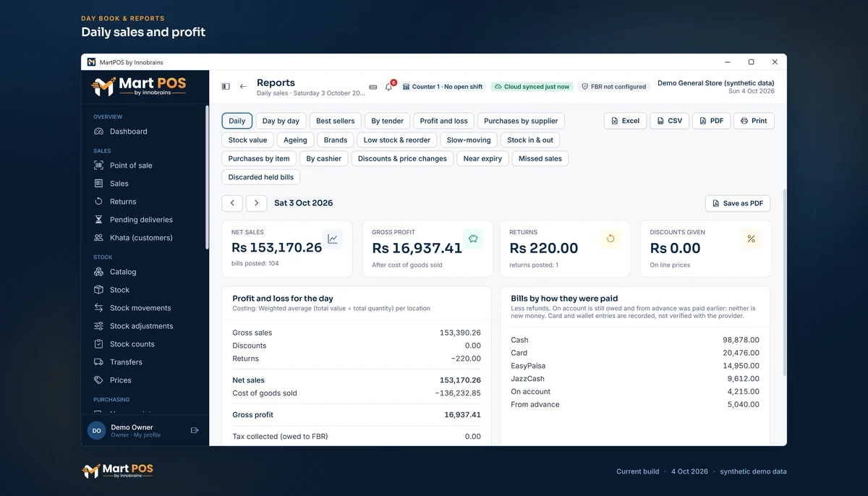Click Save as PDF
868x496 pixels.
point(738,203)
